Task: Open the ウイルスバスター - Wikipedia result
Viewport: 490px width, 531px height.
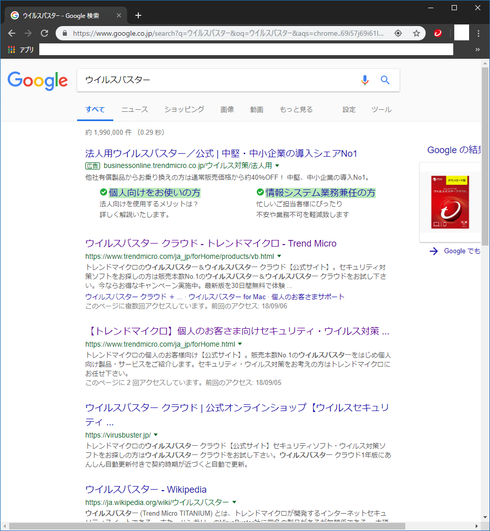Action: [146, 489]
